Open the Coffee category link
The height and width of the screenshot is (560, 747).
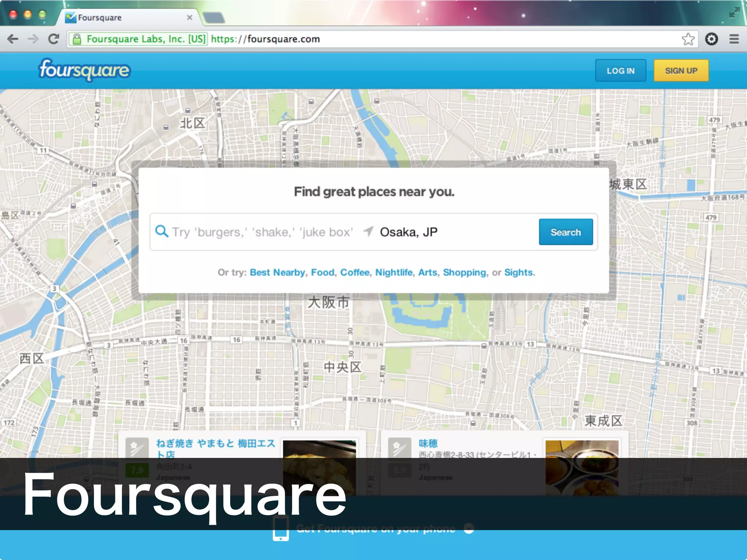tap(355, 272)
